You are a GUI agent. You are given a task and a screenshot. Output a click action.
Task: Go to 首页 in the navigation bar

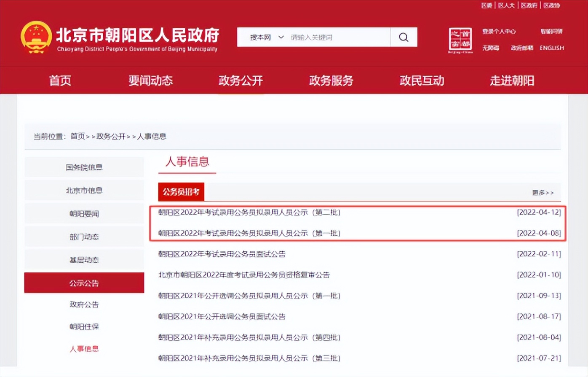tap(59, 81)
